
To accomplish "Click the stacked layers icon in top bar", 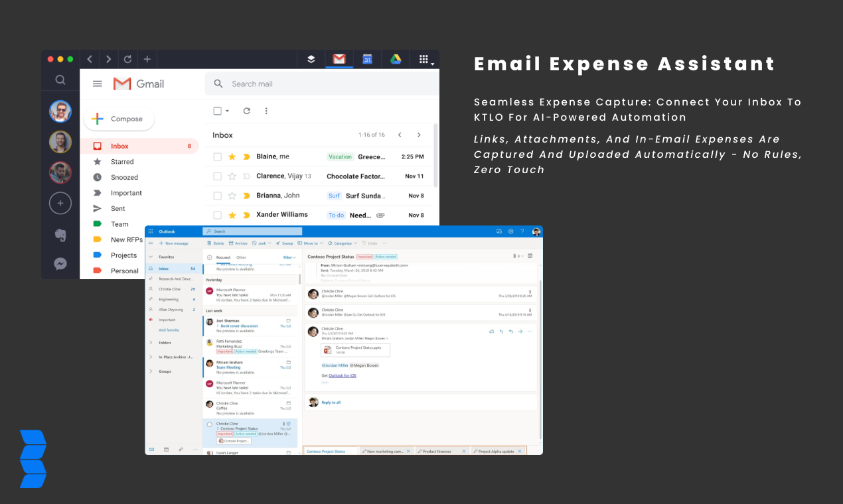I will click(311, 59).
